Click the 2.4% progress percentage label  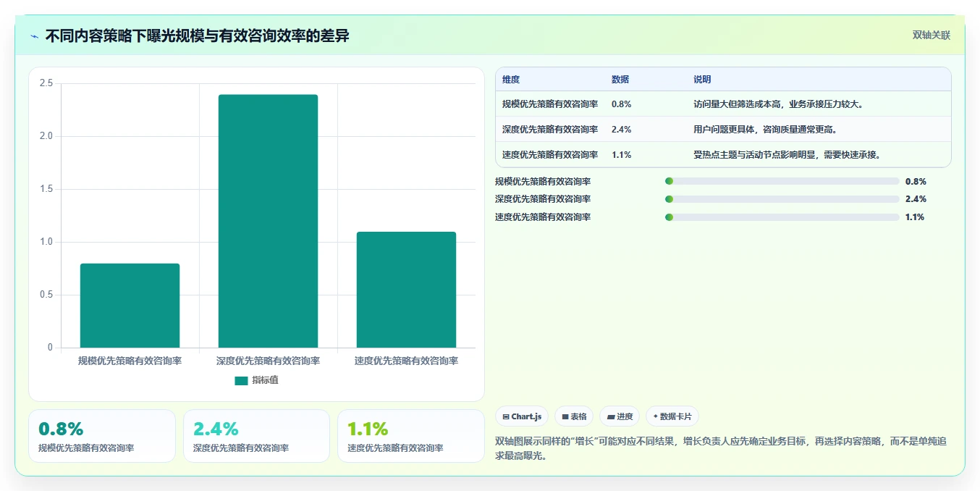(x=916, y=199)
